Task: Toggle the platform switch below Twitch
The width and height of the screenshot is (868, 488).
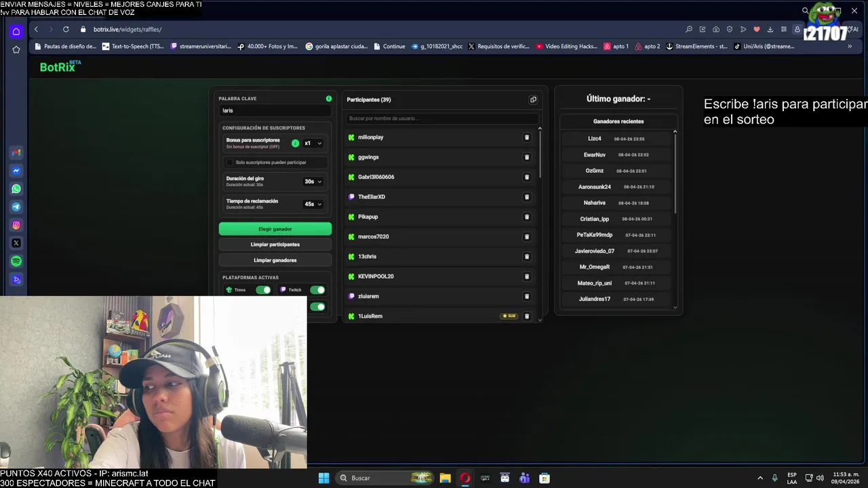Action: click(x=317, y=306)
